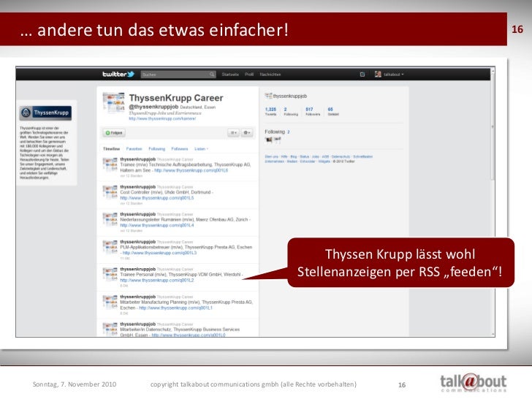The width and height of the screenshot is (532, 399).
Task: Expand the Listen tab dropdown
Action: click(x=201, y=148)
